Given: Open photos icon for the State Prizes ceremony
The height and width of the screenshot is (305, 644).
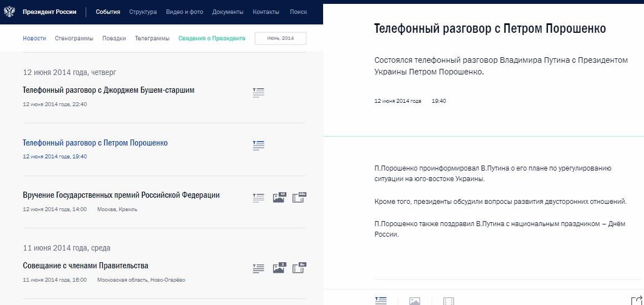Looking at the screenshot, I should point(279,197).
